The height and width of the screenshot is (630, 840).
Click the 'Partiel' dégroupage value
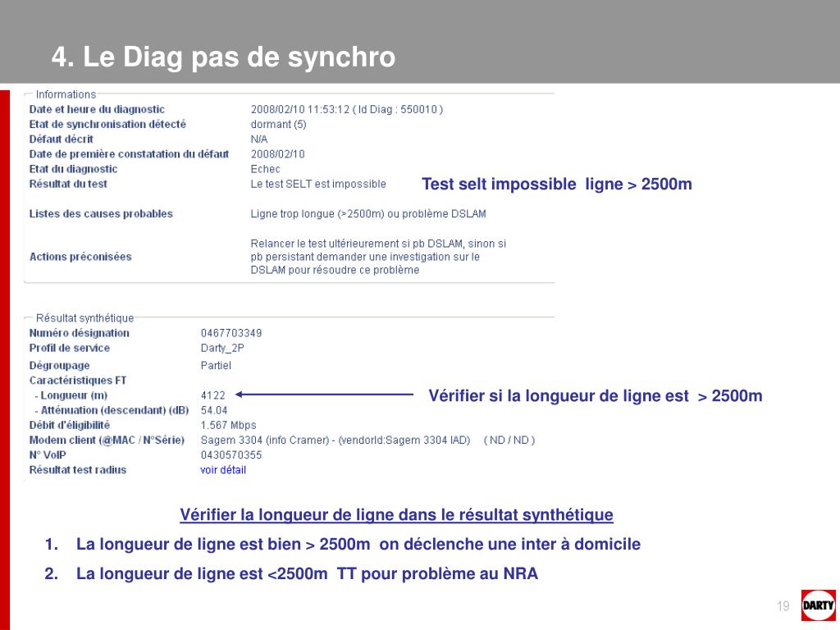(x=216, y=365)
